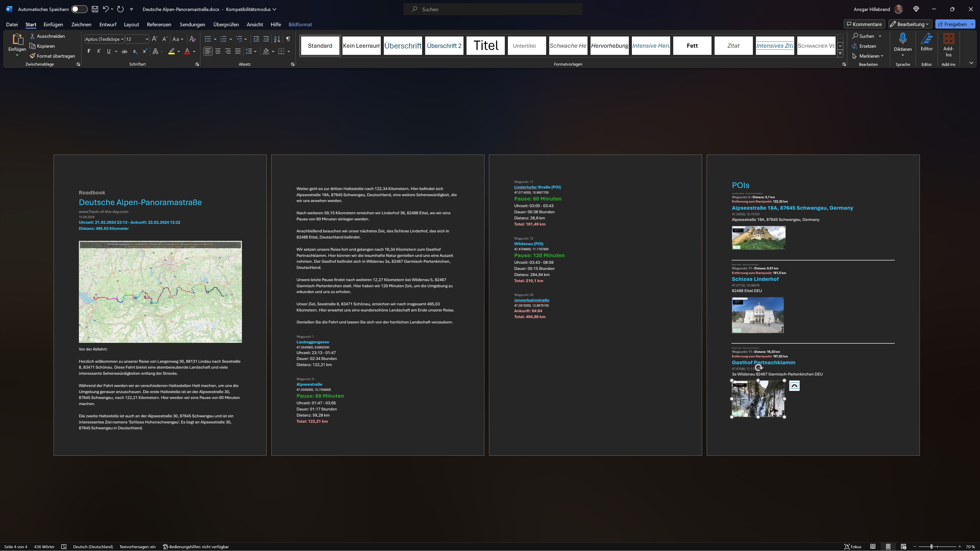Toggle the pilcrow show formatting marks icon
The height and width of the screenshot is (551, 980).
coord(288,39)
